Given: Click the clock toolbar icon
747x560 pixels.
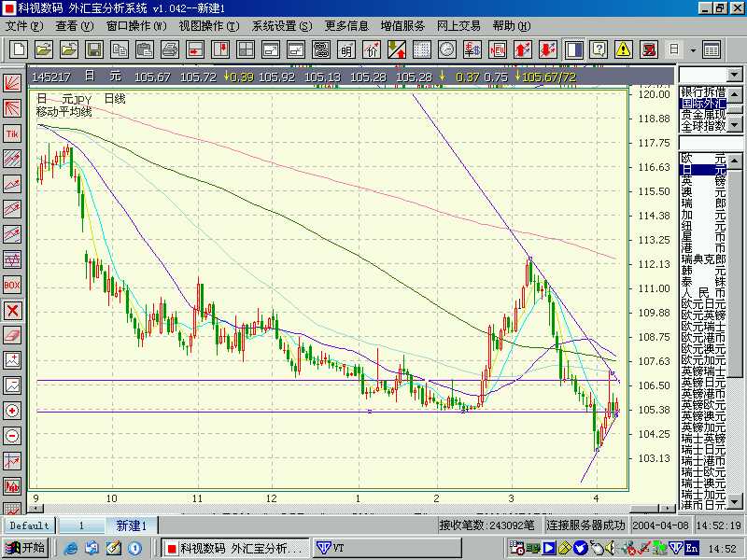Looking at the screenshot, I should coord(447,49).
